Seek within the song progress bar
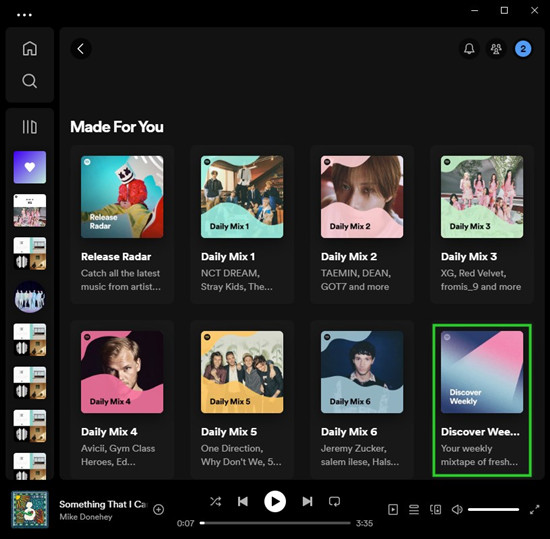The height and width of the screenshot is (539, 550). (x=275, y=523)
